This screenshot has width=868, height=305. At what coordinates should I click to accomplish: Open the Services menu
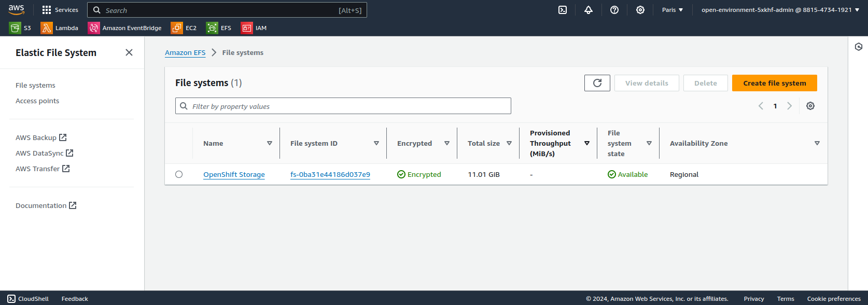[x=60, y=10]
